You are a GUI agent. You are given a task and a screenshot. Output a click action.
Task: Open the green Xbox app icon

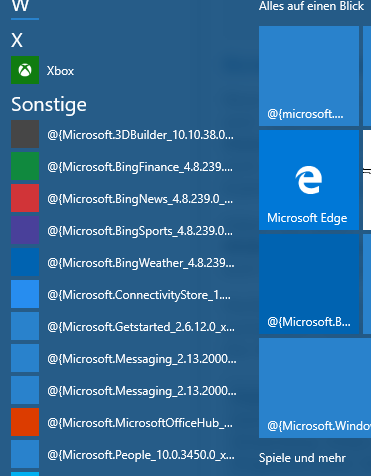pos(25,70)
